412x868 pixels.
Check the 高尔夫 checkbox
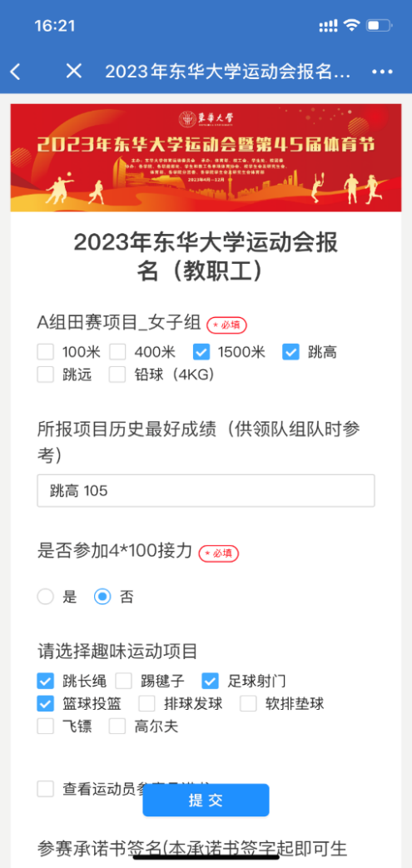coord(117,726)
